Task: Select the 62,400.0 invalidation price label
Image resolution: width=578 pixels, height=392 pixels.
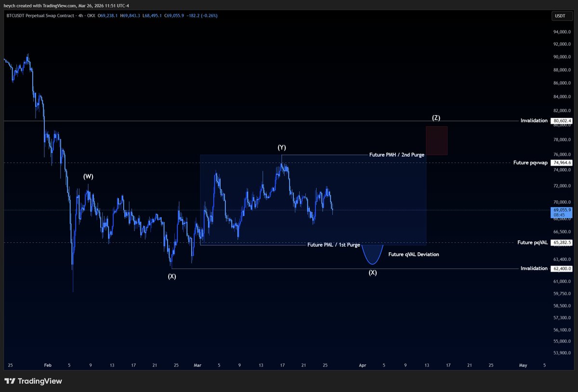Action: (x=562, y=269)
